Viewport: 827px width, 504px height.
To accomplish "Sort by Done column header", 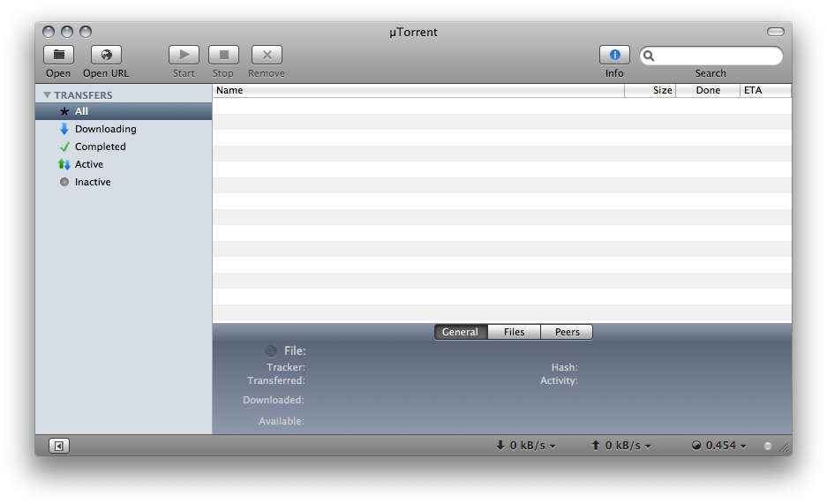I will pyautogui.click(x=708, y=90).
